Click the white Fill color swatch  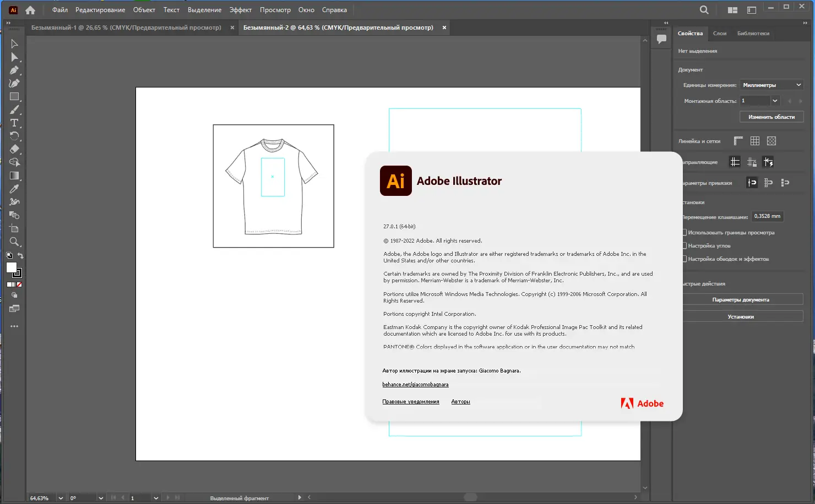point(11,267)
